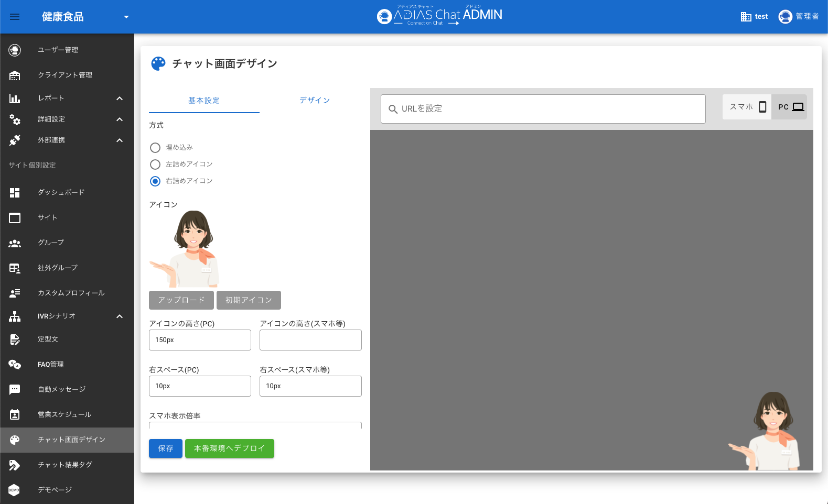Click the 管理者 account avatar icon

pyautogui.click(x=785, y=17)
